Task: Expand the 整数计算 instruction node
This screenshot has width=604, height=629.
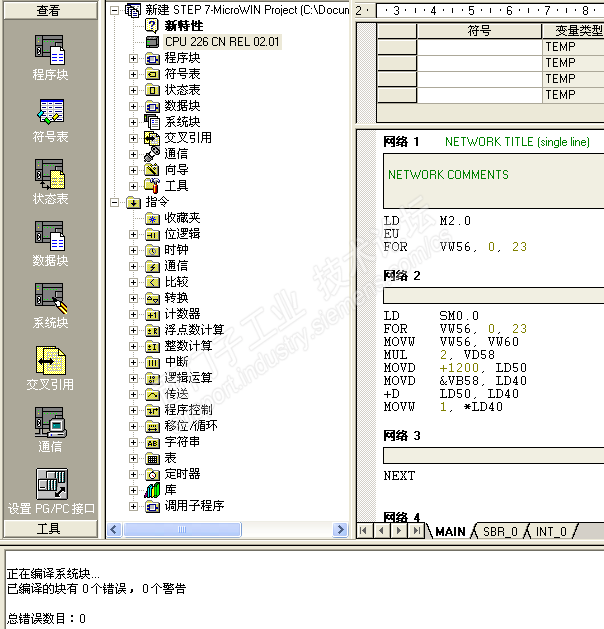Action: click(x=134, y=346)
